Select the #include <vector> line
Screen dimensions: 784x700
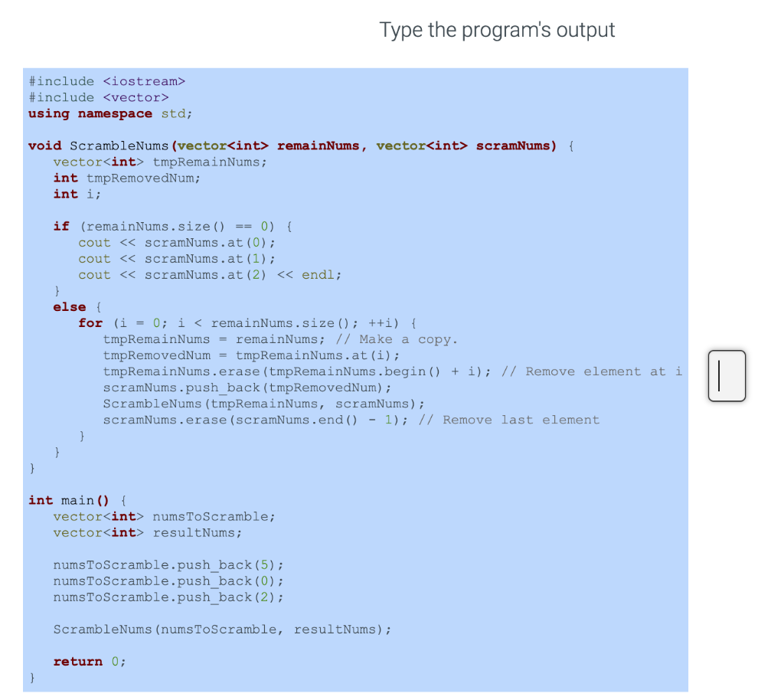pyautogui.click(x=100, y=97)
